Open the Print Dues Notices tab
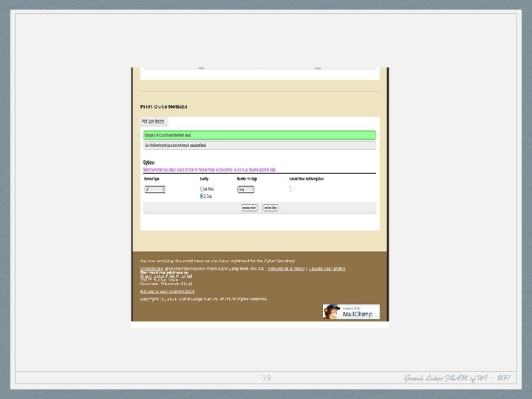This screenshot has width=532, height=399. 154,121
